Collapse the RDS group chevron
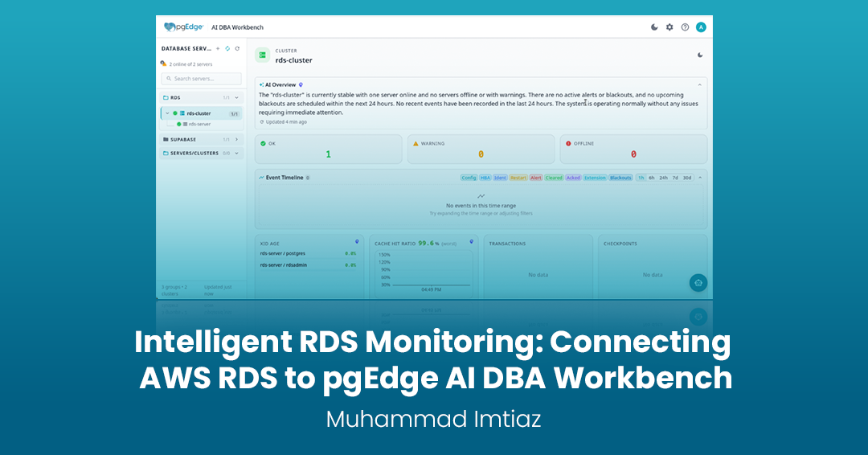The height and width of the screenshot is (455, 868). (x=237, y=97)
